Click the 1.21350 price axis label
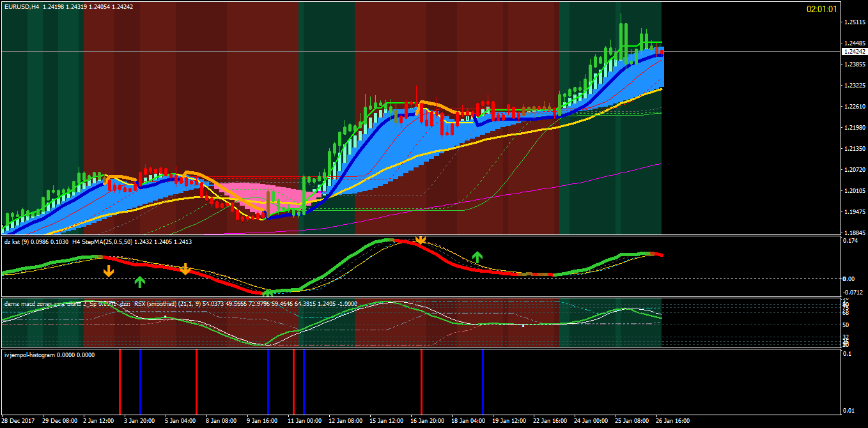This screenshot has height=428, width=868. (x=855, y=149)
